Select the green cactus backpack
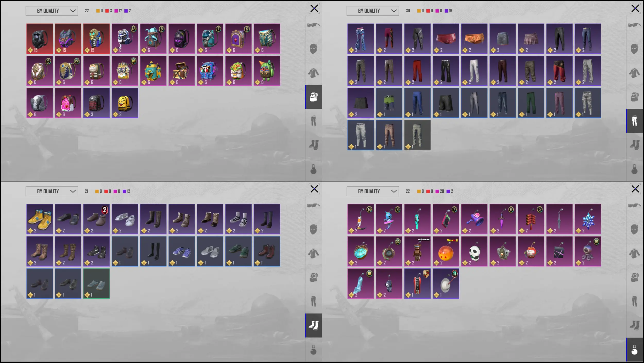 click(x=267, y=71)
